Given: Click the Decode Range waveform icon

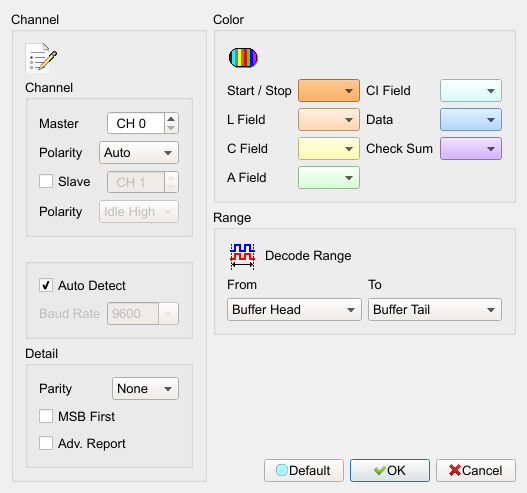Looking at the screenshot, I should tap(242, 256).
